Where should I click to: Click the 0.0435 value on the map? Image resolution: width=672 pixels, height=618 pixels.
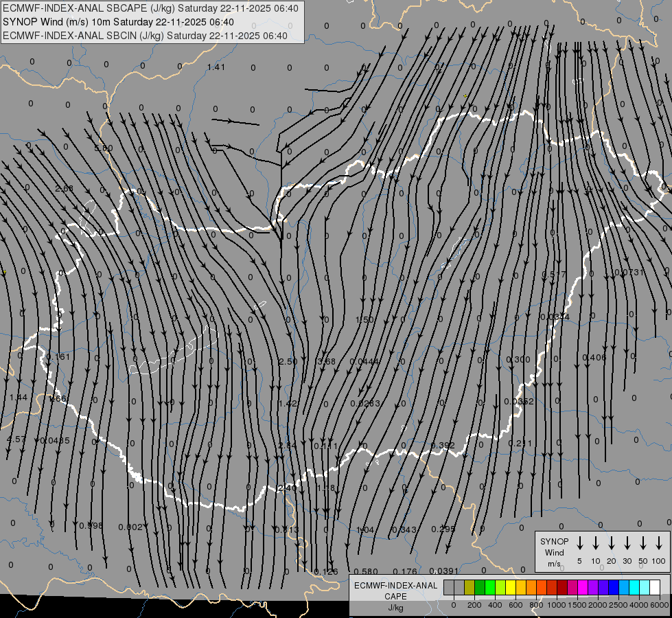click(x=54, y=440)
